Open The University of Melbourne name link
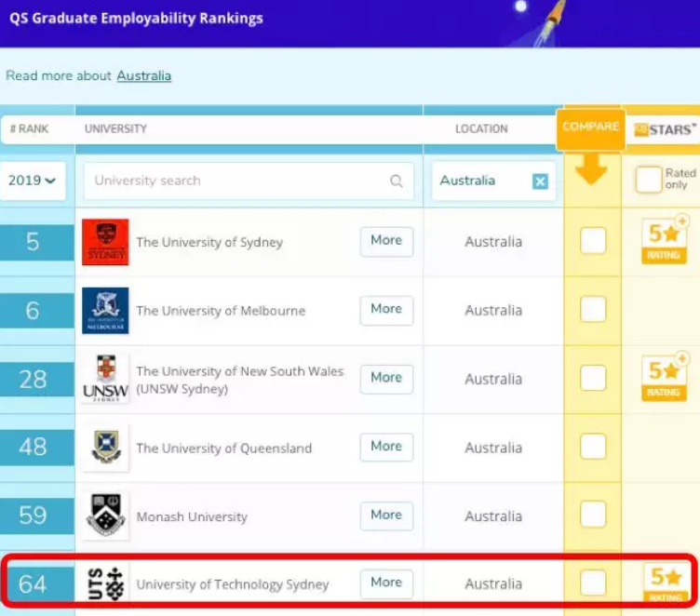The image size is (700, 616). pyautogui.click(x=221, y=311)
